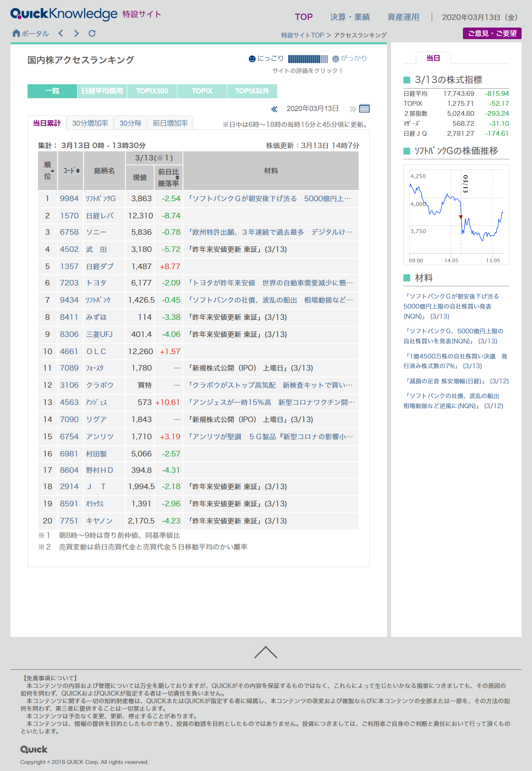Open stock code 9984 link
Viewport: 532px width, 771px height.
(x=69, y=198)
